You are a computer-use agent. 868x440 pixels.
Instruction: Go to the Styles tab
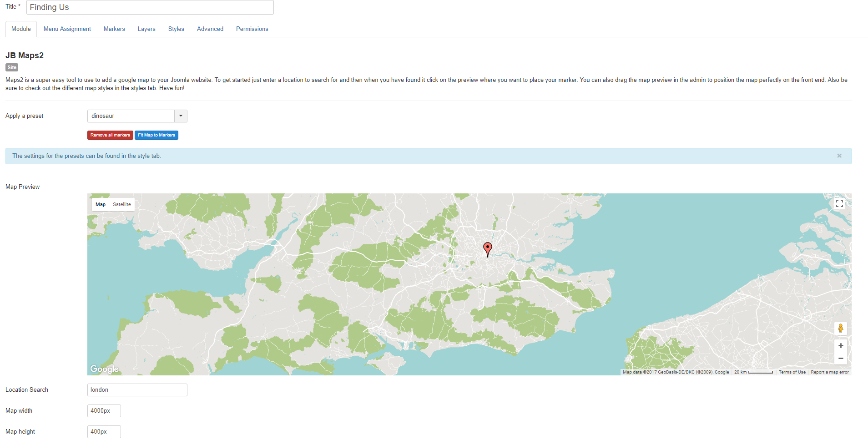pyautogui.click(x=176, y=29)
